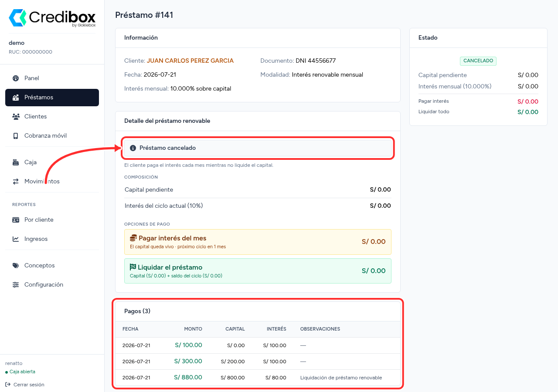This screenshot has width=558, height=392.
Task: Click the Movimientos arrows icon
Action: 16,182
